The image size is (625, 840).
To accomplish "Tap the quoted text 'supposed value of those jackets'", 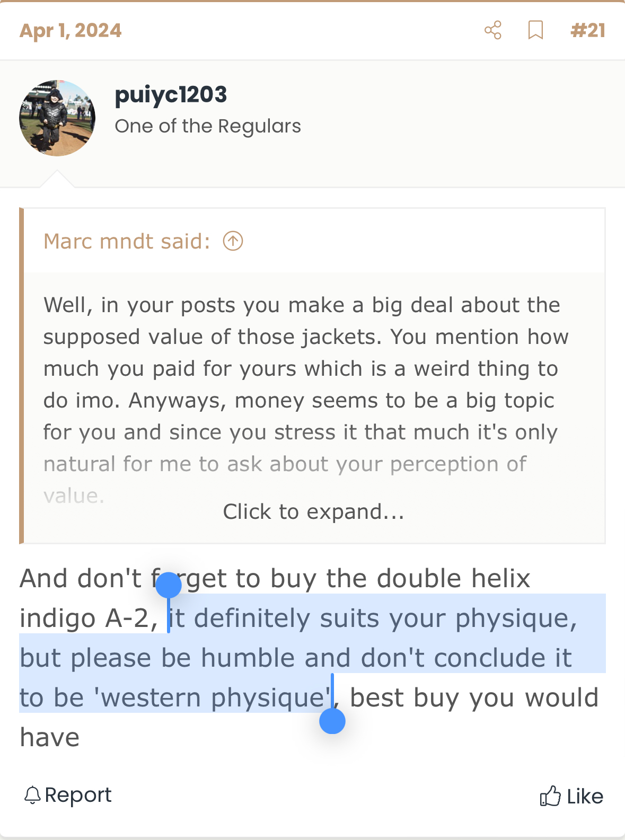I will pos(213,337).
